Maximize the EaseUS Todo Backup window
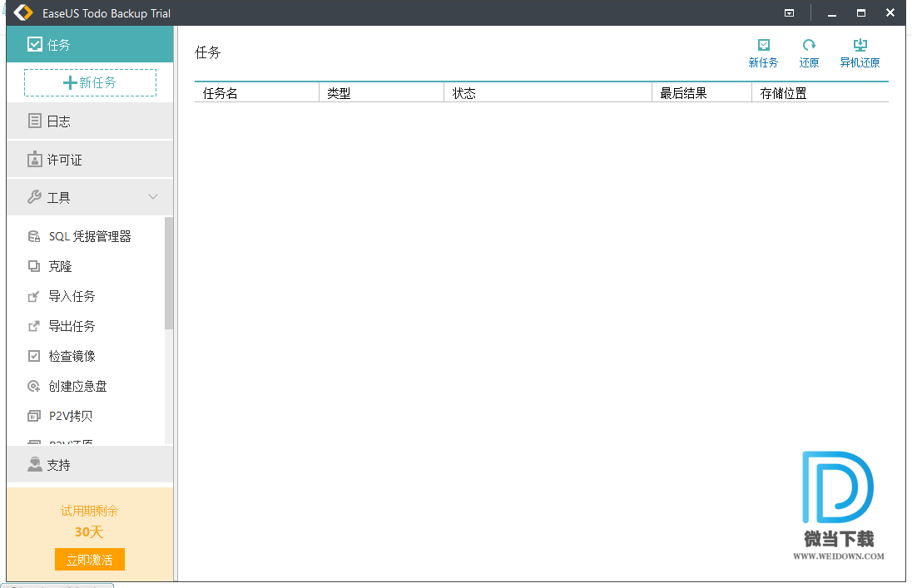 point(861,12)
